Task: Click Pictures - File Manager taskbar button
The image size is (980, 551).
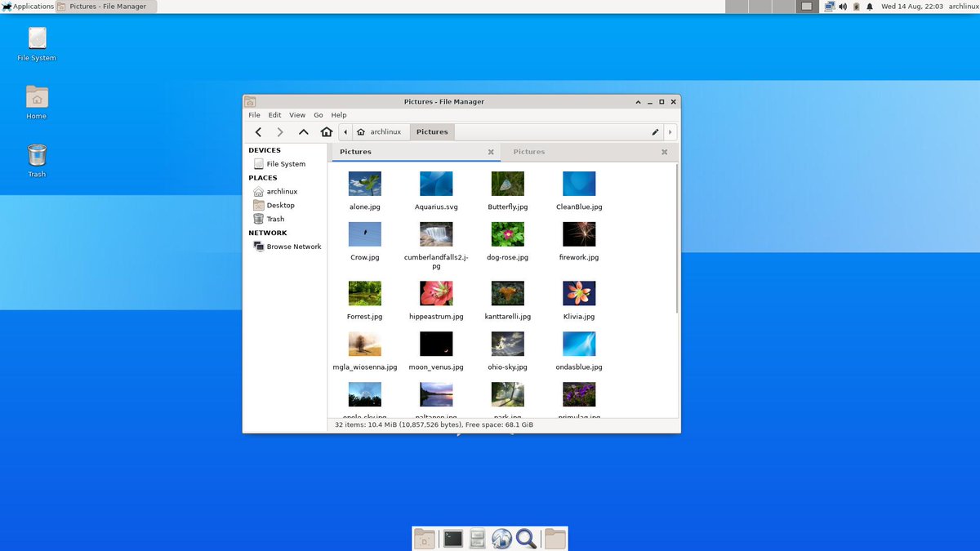Action: pyautogui.click(x=106, y=7)
